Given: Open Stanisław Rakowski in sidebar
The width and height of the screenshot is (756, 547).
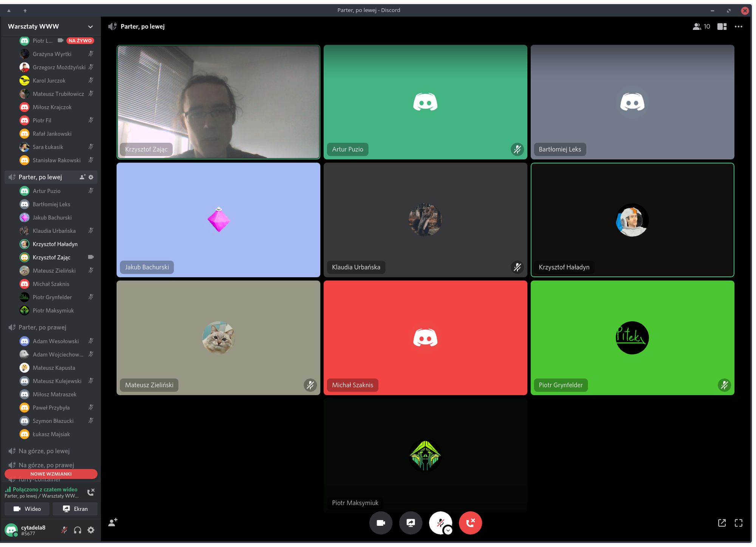Looking at the screenshot, I should coord(57,160).
